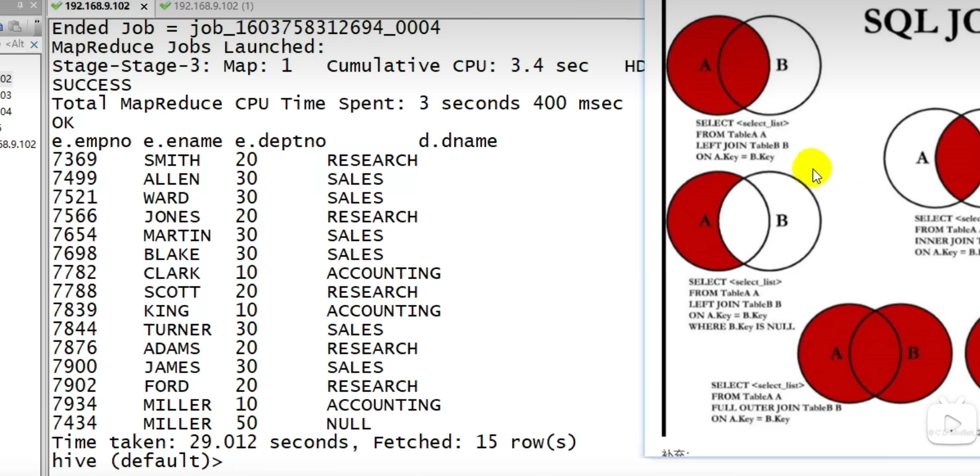Select the left panel entry ending in 68.9.102
This screenshot has width=980, height=476.
pos(19,144)
